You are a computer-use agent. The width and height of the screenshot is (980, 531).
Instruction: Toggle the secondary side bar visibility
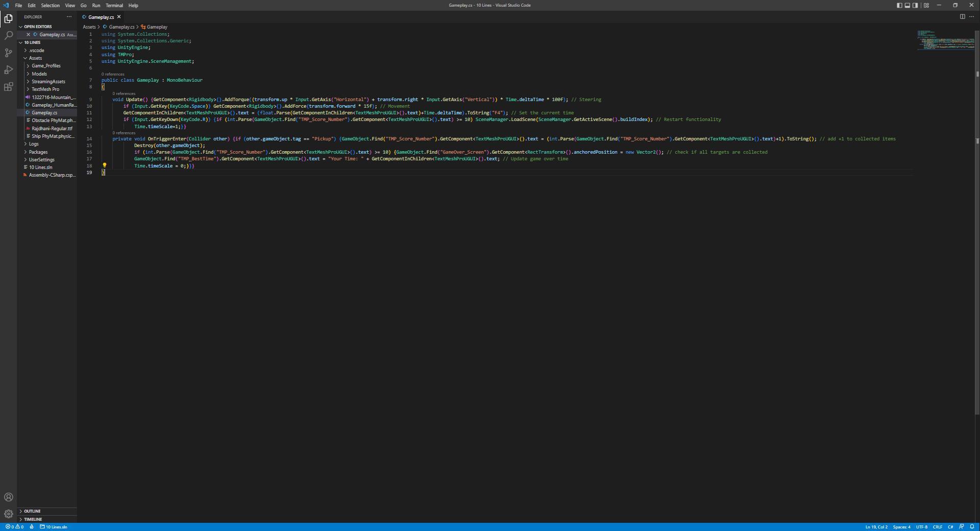(x=915, y=5)
